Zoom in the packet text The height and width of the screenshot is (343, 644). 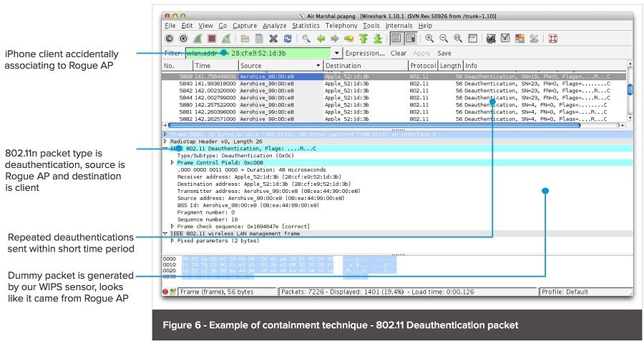pyautogui.click(x=429, y=39)
